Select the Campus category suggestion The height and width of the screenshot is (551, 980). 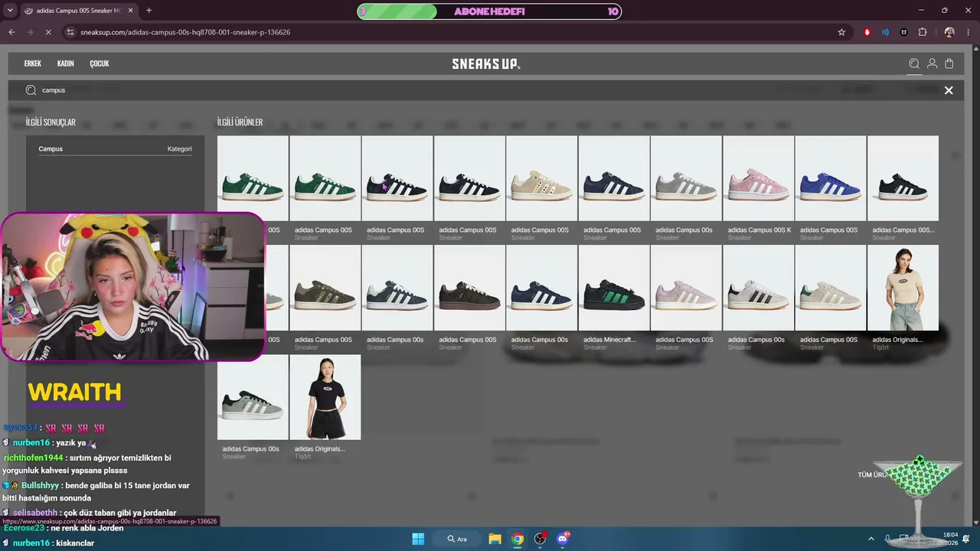coord(115,148)
